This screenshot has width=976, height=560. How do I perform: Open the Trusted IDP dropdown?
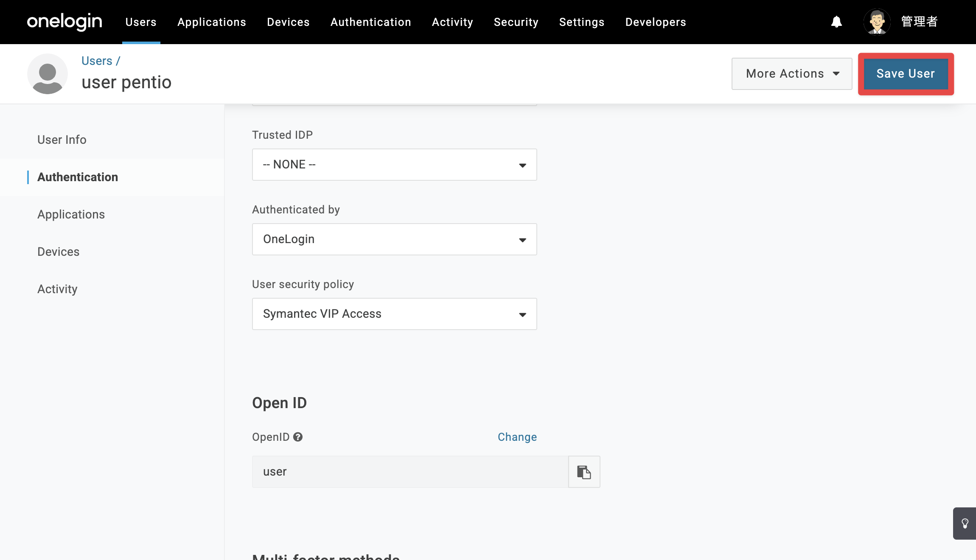point(395,165)
